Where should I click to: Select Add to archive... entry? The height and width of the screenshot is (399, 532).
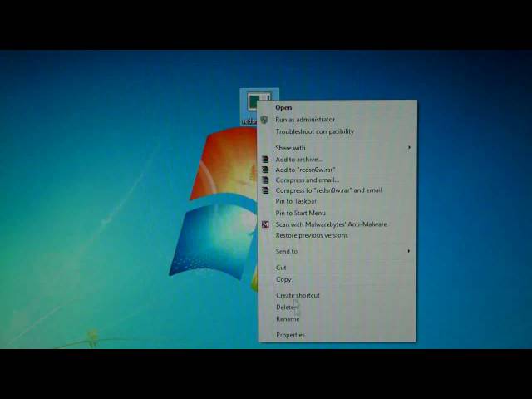point(299,160)
